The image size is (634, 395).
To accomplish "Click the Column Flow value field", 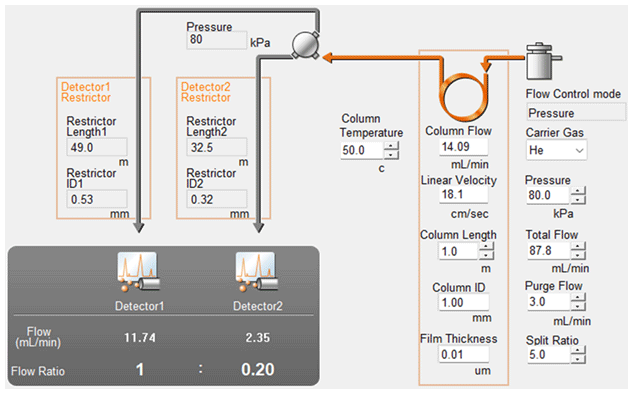I will point(463,147).
